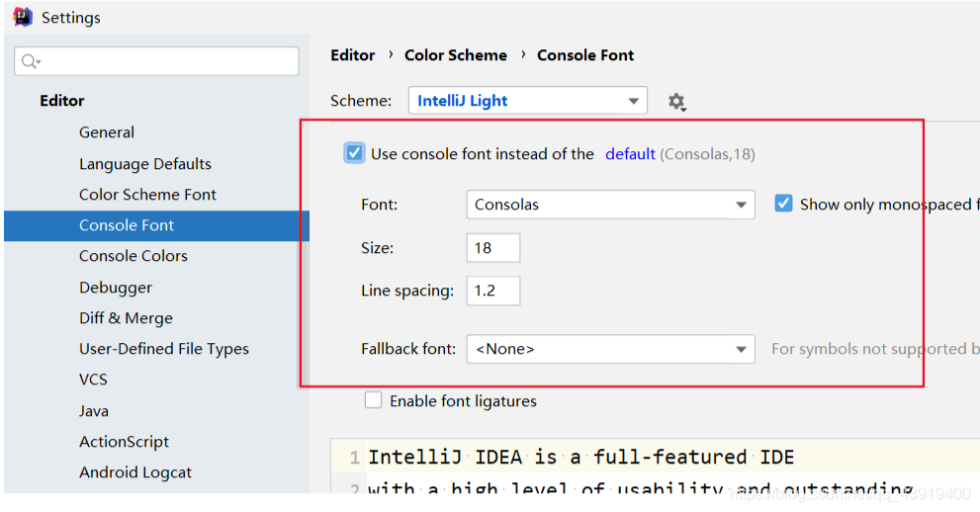Click the 'Scheme:' label
980x512 pixels.
[361, 101]
